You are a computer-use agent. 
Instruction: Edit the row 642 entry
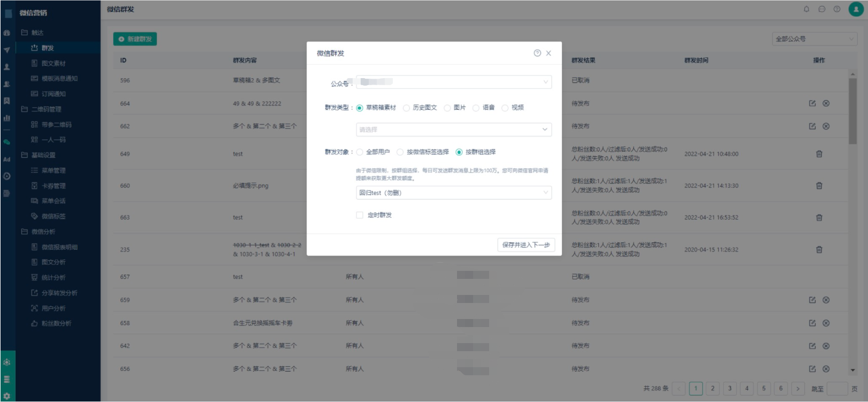(812, 346)
